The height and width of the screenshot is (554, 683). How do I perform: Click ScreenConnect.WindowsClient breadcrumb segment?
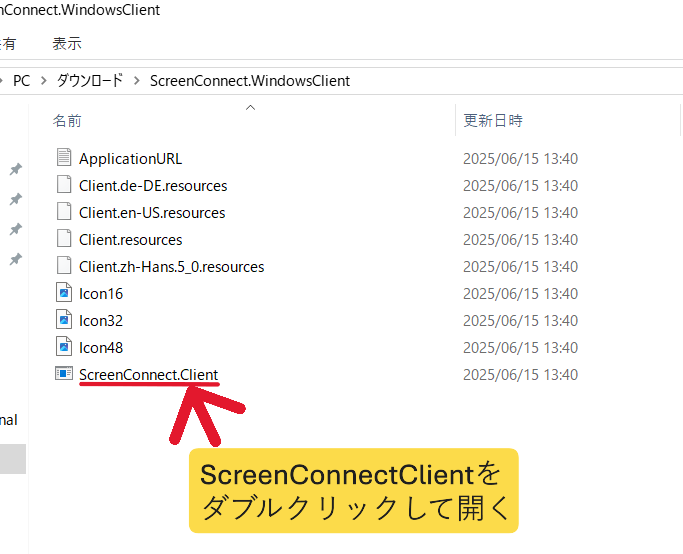[x=250, y=81]
